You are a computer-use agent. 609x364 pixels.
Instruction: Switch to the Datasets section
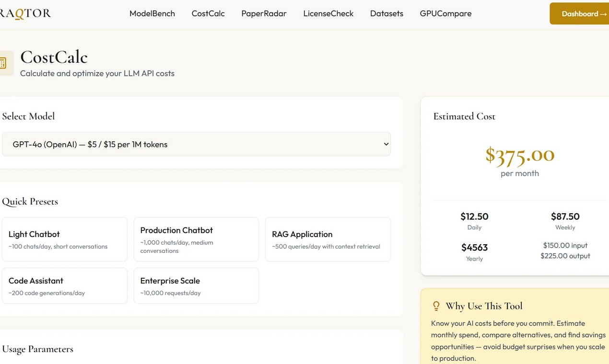(x=386, y=13)
